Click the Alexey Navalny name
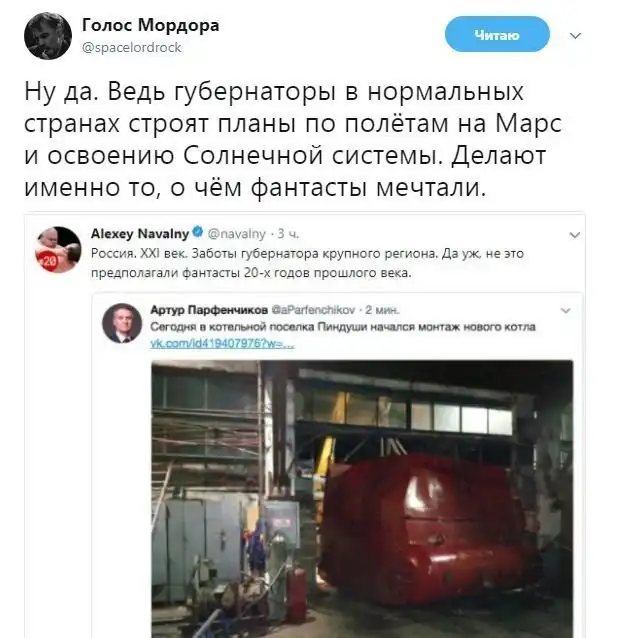Screen dimensions: 617x638 pos(140,234)
